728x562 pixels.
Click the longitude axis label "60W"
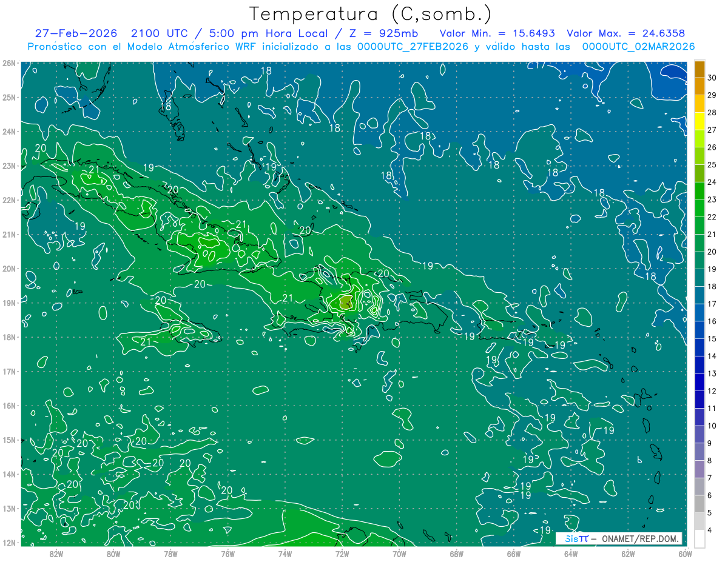(x=685, y=553)
